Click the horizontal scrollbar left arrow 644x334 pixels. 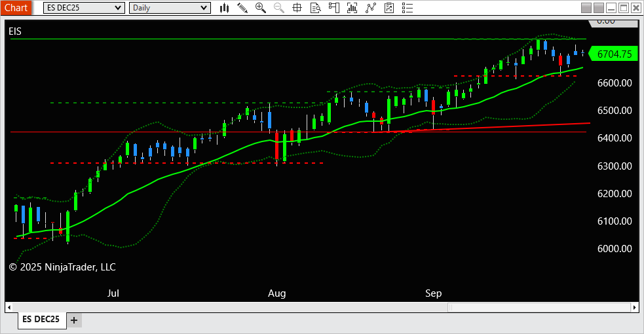click(x=9, y=307)
